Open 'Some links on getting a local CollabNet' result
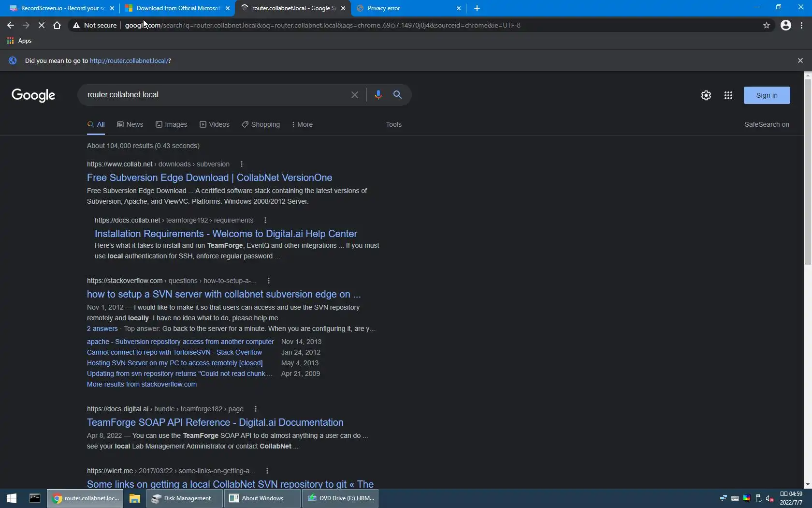Screen dimensions: 812x508 [230, 484]
